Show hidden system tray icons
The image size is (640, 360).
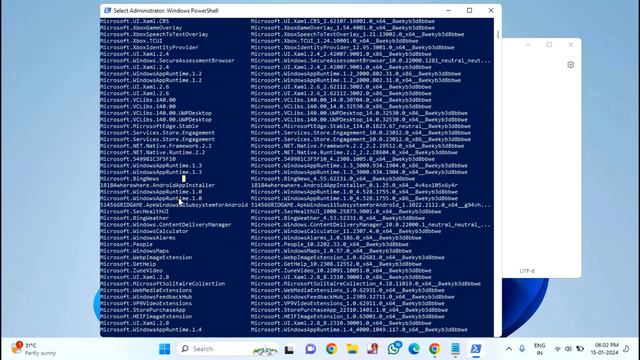pyautogui.click(x=509, y=349)
